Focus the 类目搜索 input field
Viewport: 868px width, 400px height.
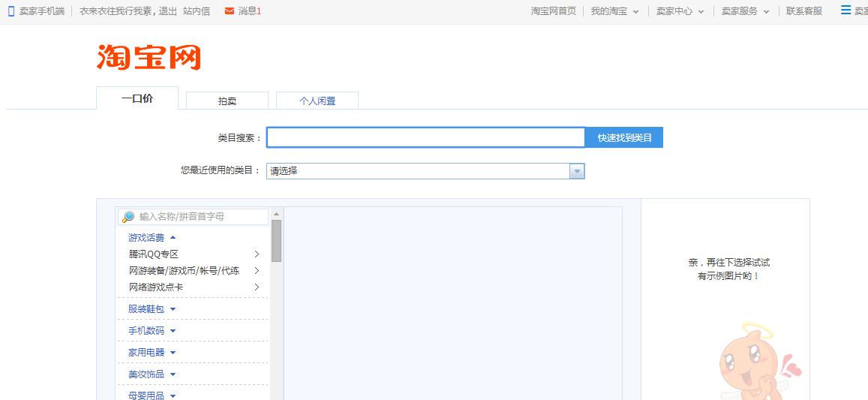425,138
